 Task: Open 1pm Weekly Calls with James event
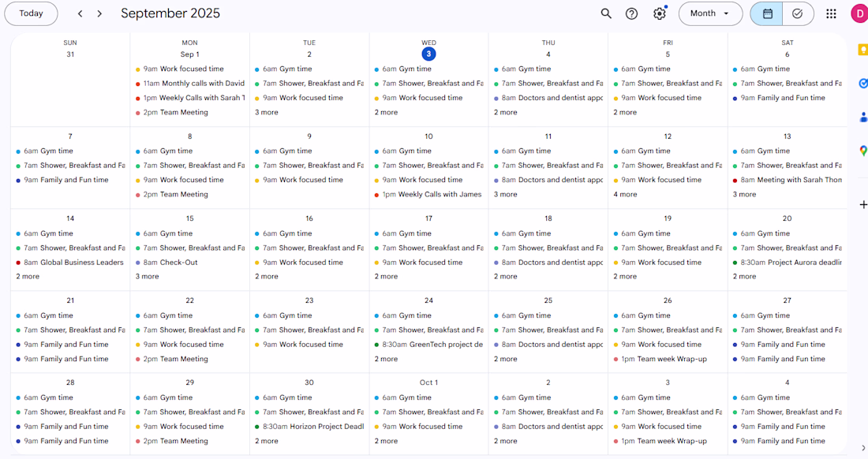click(429, 194)
